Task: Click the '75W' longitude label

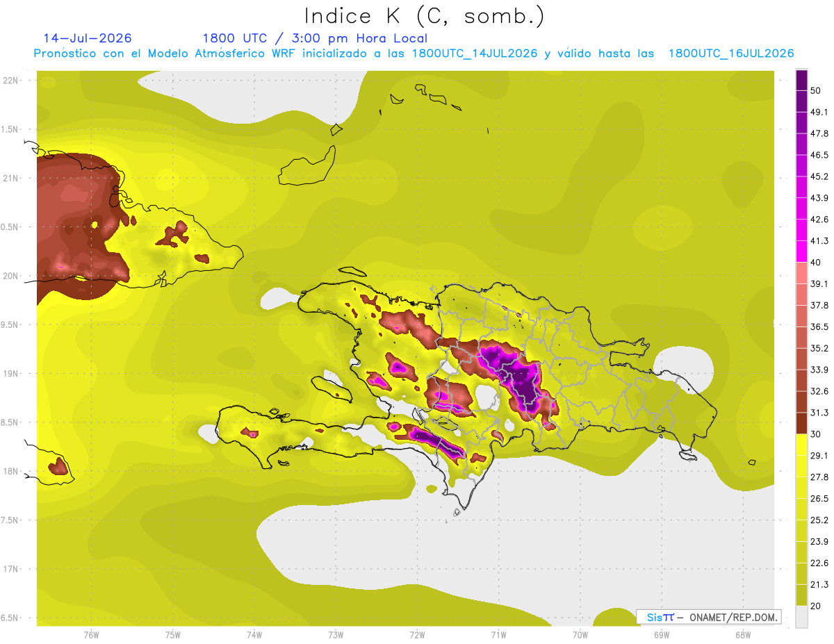Action: click(173, 634)
